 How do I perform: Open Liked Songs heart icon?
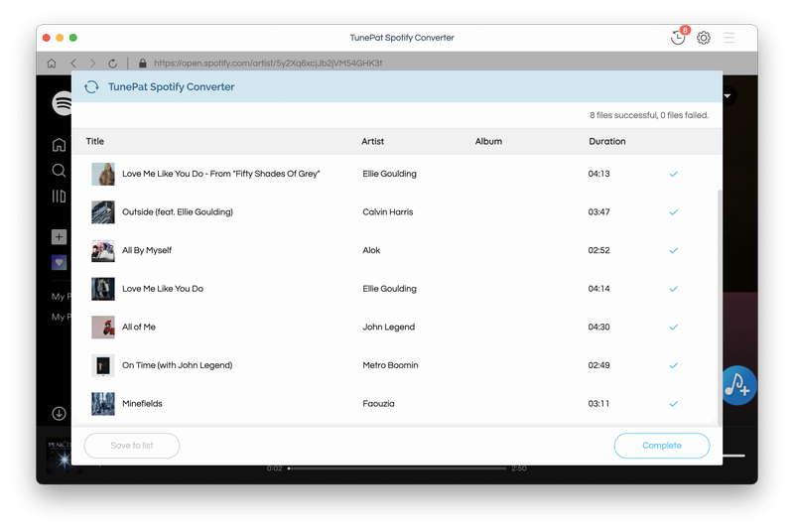pos(59,262)
